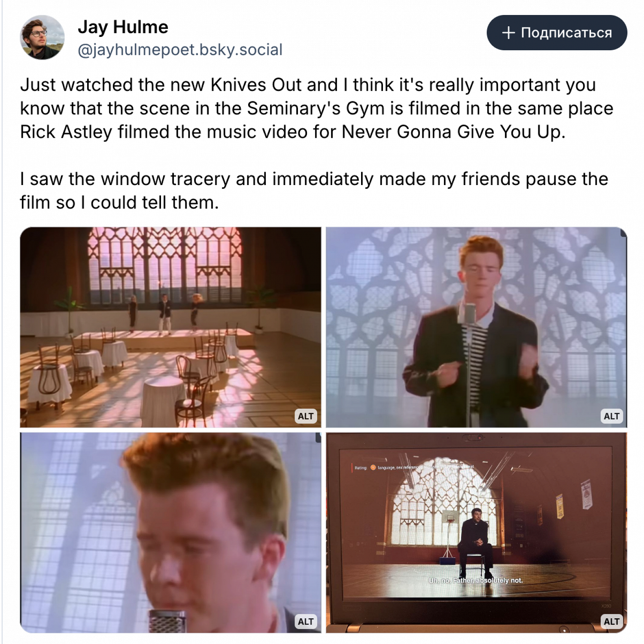Open Jay Hulme display name link

click(x=123, y=27)
